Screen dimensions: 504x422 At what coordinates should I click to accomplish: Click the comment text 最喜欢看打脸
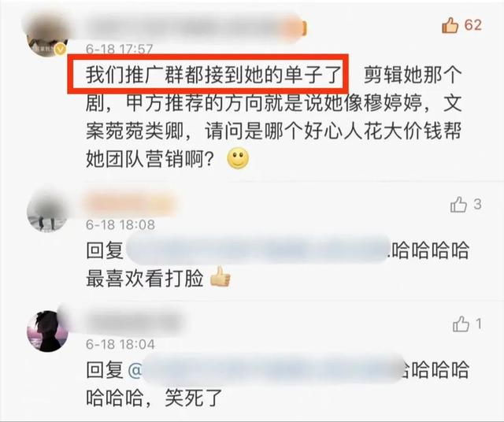coord(145,279)
